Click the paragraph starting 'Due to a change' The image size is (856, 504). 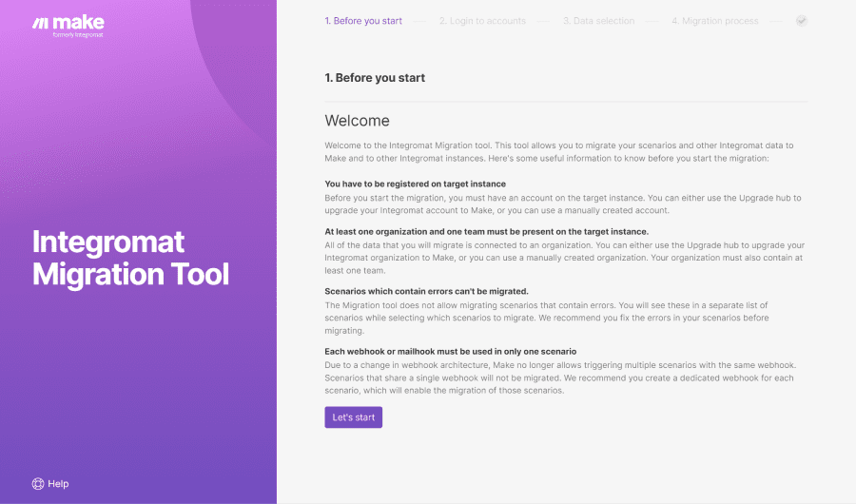560,378
